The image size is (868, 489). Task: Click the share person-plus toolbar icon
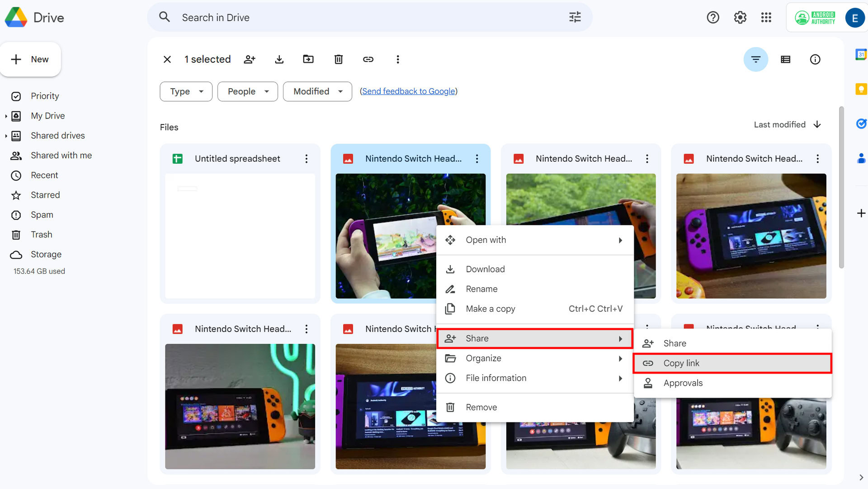click(x=250, y=59)
